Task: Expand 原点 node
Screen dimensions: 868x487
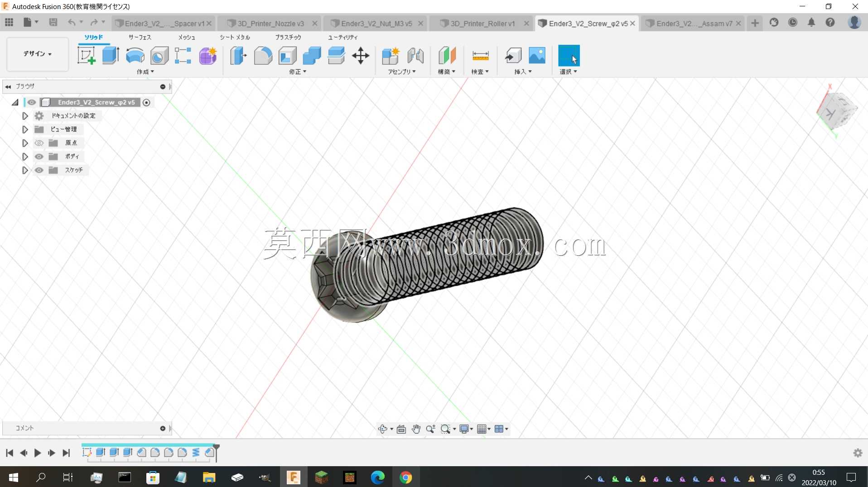Action: tap(25, 143)
